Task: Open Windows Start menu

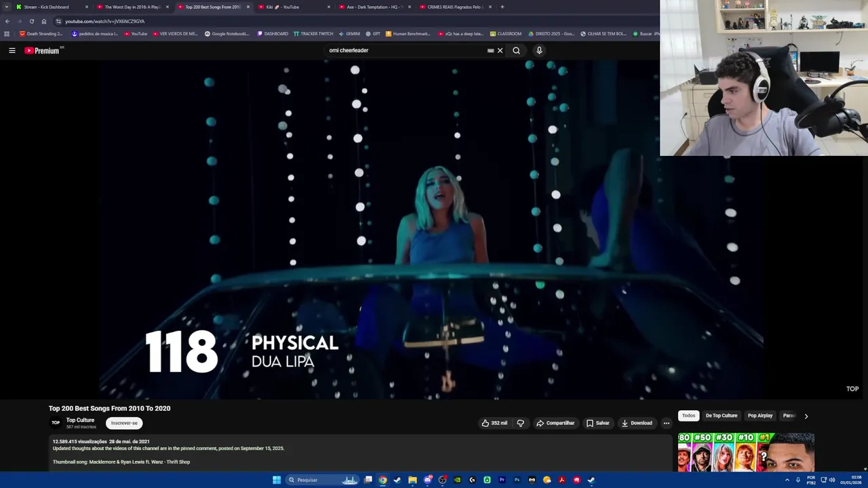Action: point(277,480)
